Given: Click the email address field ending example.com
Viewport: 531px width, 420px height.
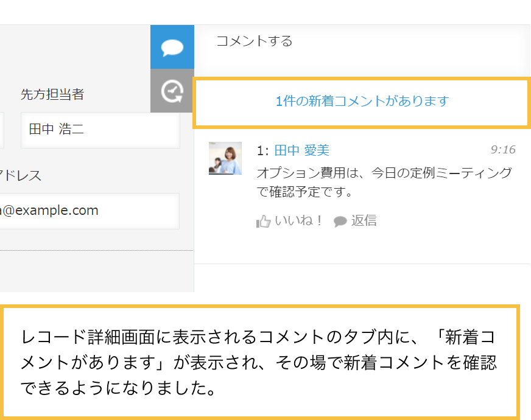Looking at the screenshot, I should pos(85,211).
